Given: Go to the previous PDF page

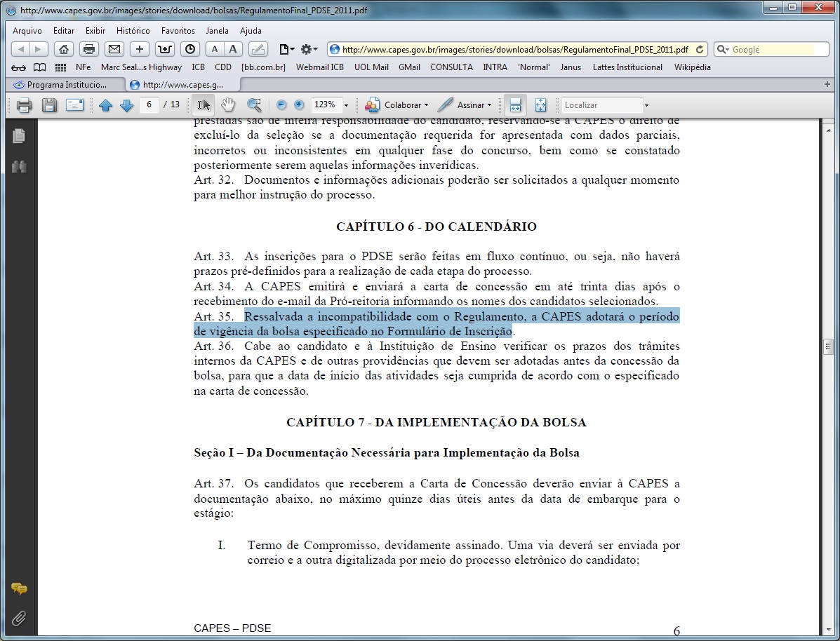Looking at the screenshot, I should pyautogui.click(x=105, y=105).
